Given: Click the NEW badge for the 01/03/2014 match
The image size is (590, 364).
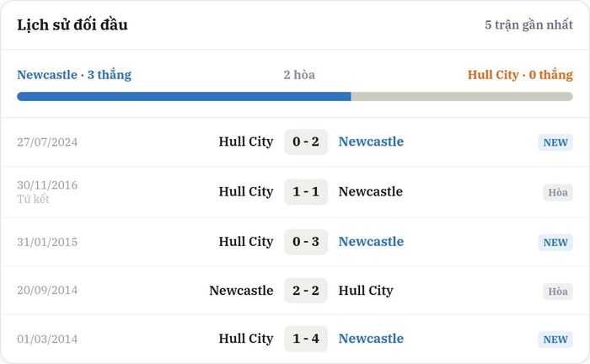Looking at the screenshot, I should 555,340.
